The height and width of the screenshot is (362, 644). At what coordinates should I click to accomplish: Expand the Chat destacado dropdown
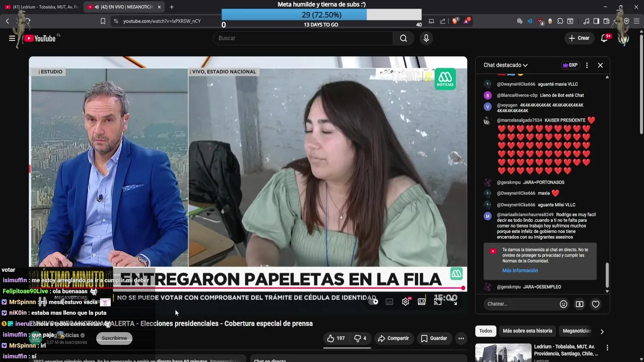[x=505, y=65]
